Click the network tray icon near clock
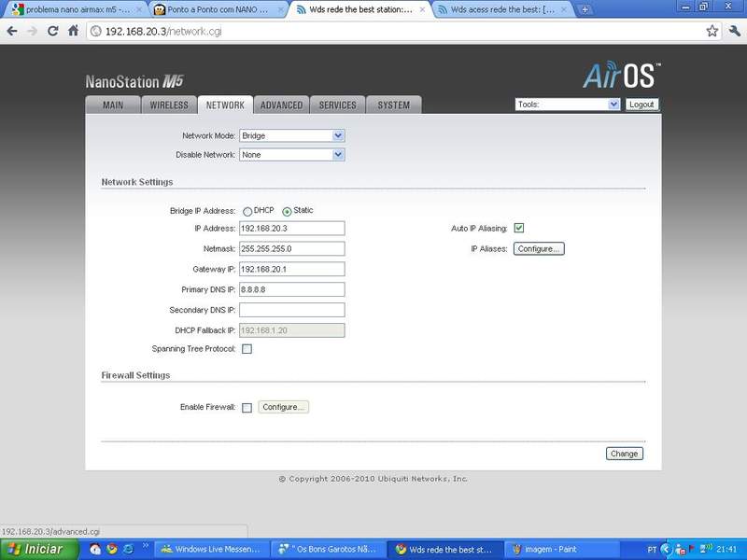 (x=706, y=549)
